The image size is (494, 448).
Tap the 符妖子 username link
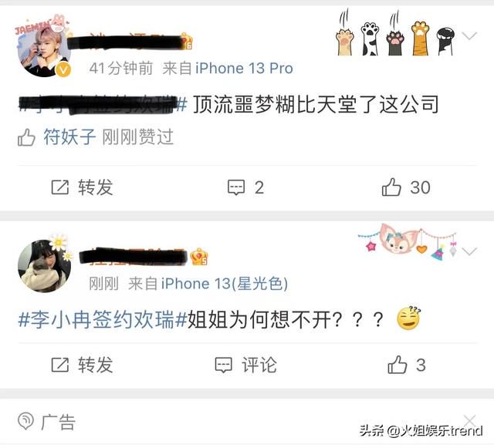[x=69, y=137]
